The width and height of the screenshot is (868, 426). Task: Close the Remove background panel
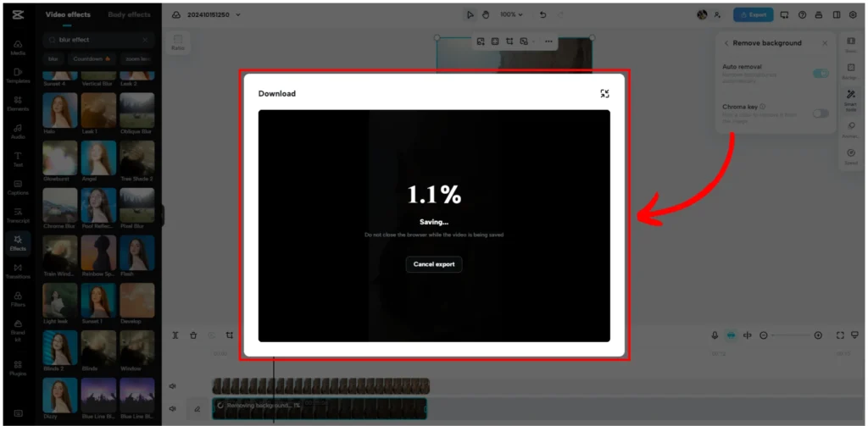click(x=824, y=43)
